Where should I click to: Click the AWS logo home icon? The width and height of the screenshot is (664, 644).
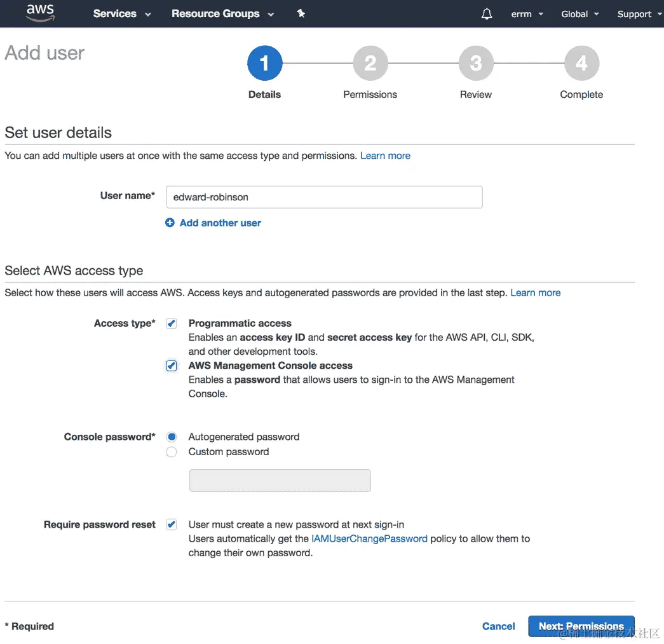tap(40, 13)
